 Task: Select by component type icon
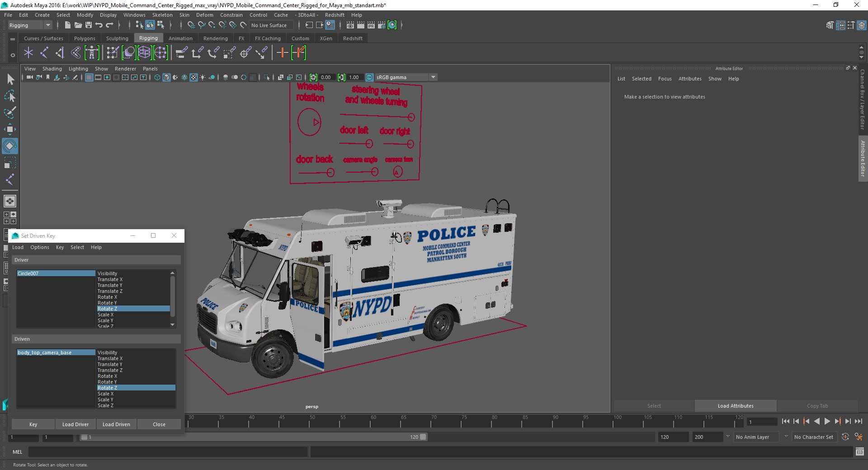[160, 25]
